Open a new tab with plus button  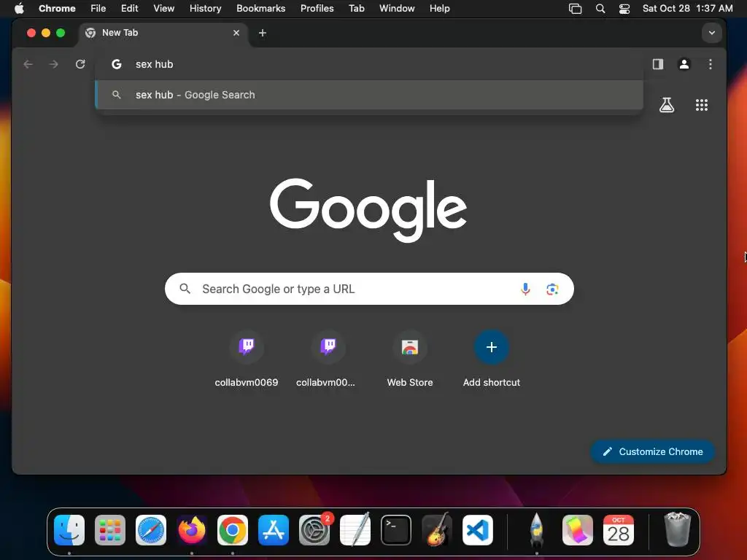pyautogui.click(x=263, y=33)
